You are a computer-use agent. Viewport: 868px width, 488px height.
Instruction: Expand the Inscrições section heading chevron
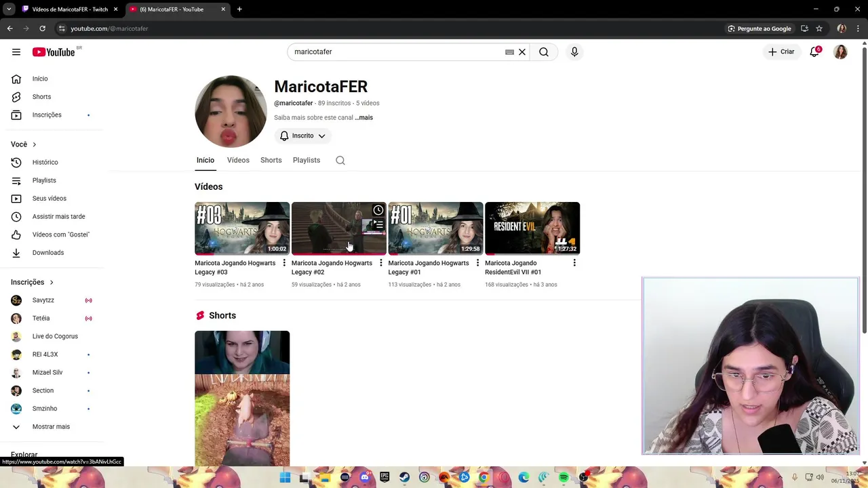pyautogui.click(x=51, y=282)
